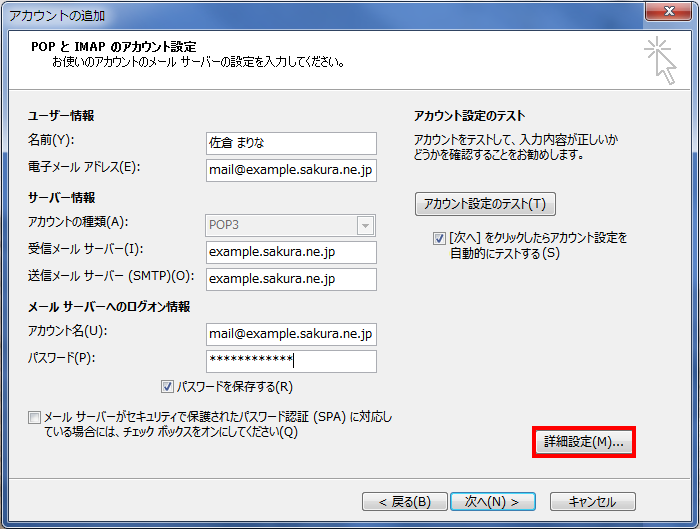
Task: Click the サーバー情報 section label
Action: pos(62,198)
